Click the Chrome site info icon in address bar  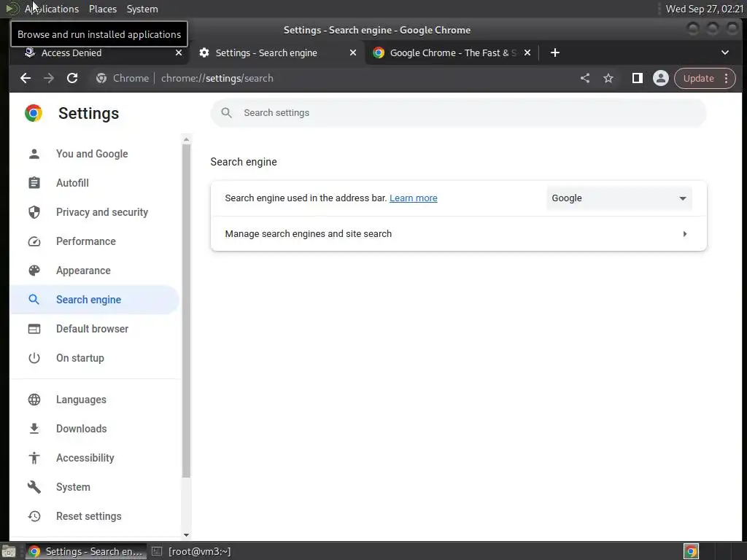tap(101, 79)
